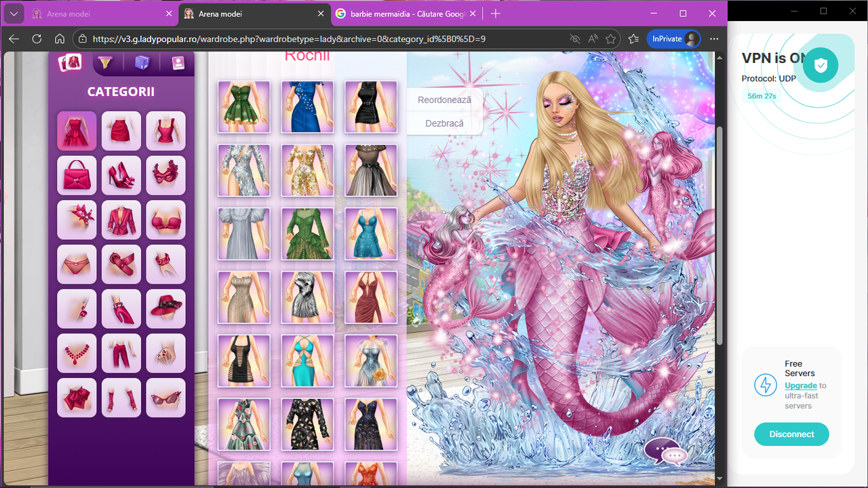Select the jackets category icon
Screen dimensions: 868x488
[121, 220]
